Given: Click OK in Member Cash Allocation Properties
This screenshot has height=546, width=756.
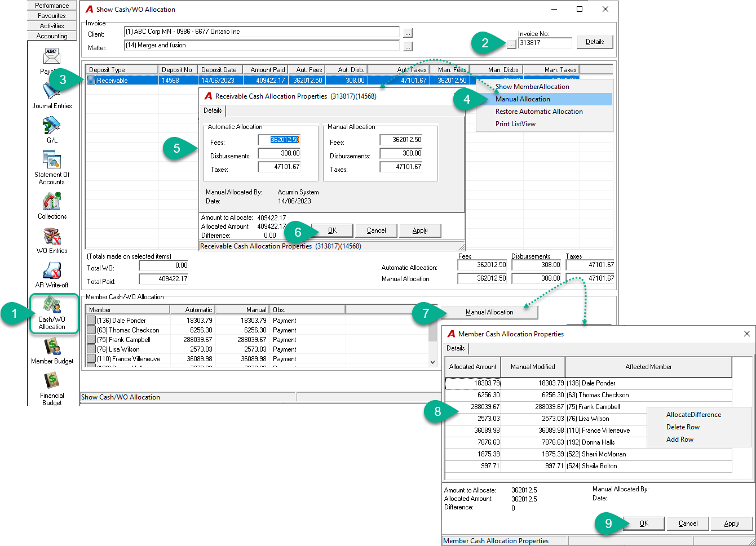Looking at the screenshot, I should [644, 523].
